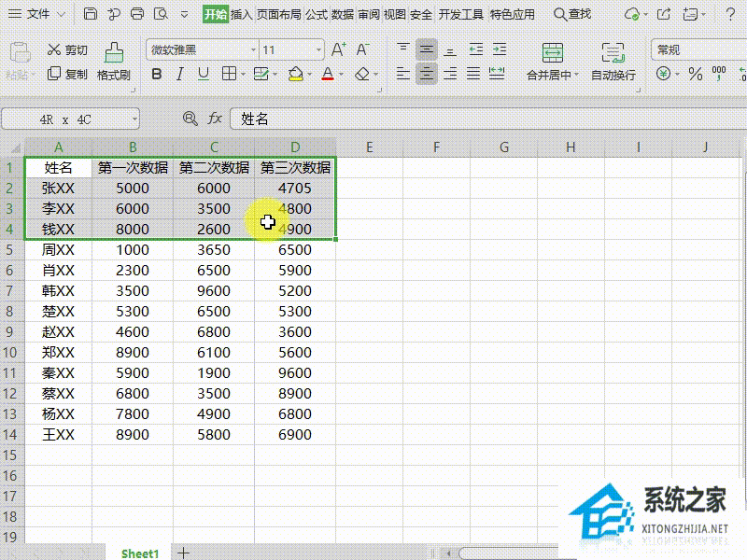
Task: Click the 自动换行 wrap text button
Action: click(613, 62)
